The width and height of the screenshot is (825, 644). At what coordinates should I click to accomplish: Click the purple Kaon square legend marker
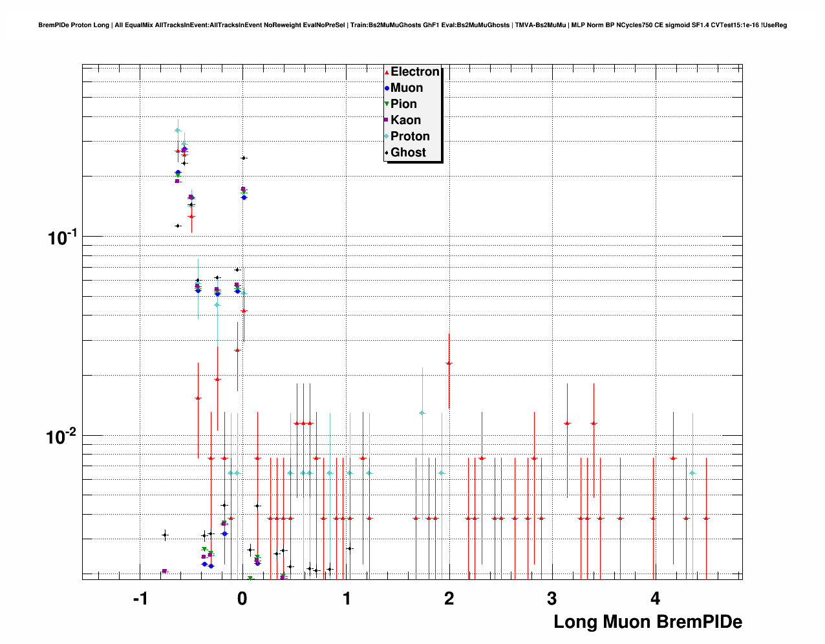click(387, 120)
